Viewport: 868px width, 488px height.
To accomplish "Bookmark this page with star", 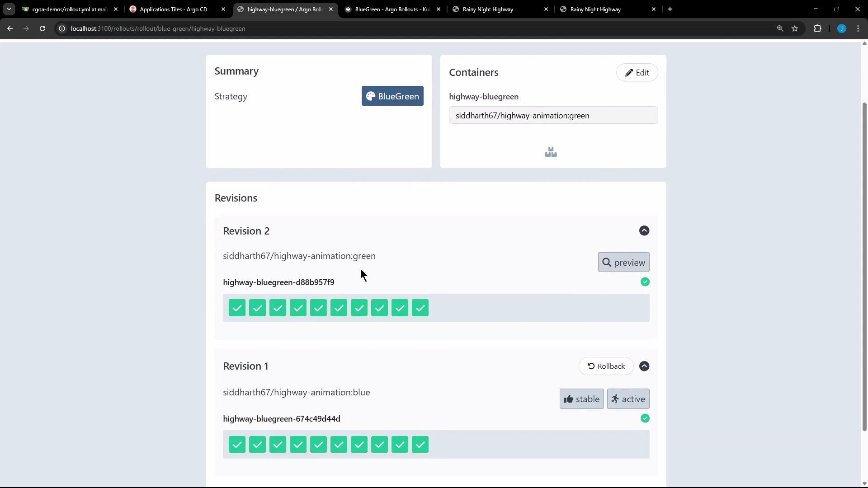I will click(795, 28).
